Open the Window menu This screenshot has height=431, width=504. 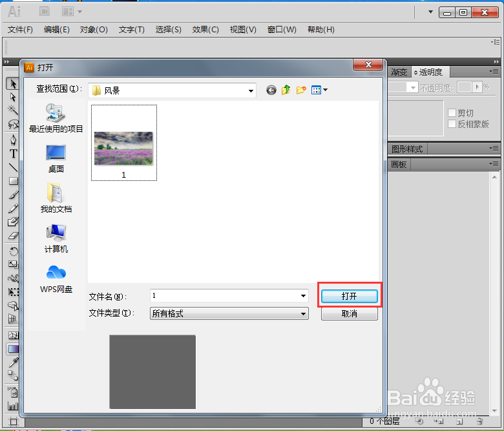pyautogui.click(x=282, y=30)
